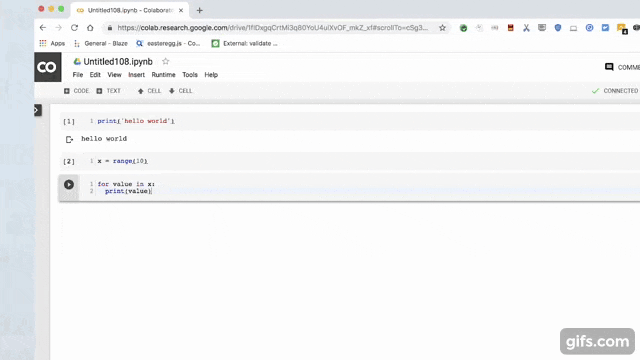Run the for-loop code cell

[69, 184]
